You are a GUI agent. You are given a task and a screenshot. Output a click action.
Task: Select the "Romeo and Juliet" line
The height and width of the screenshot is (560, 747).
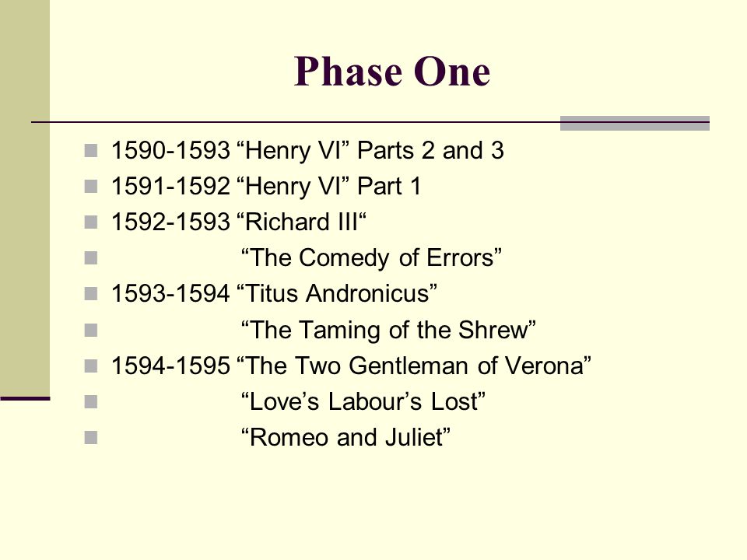click(345, 437)
